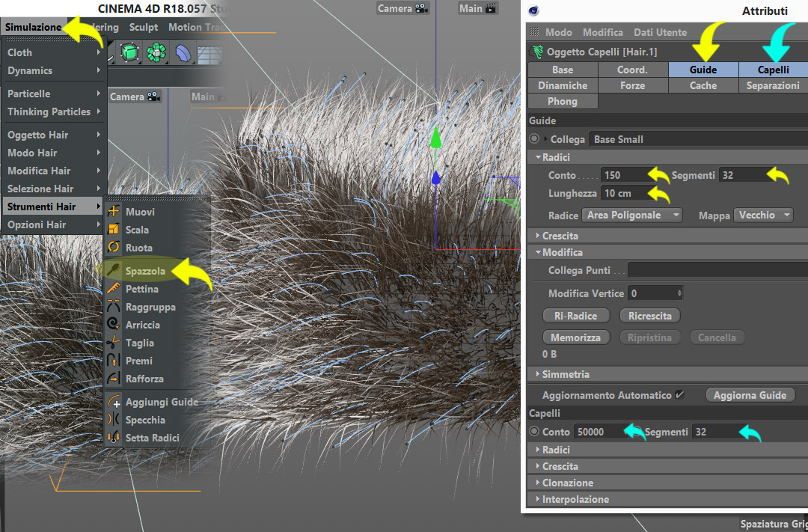The height and width of the screenshot is (532, 808).
Task: Click the Guide Conto field showing 150
Action: click(623, 175)
